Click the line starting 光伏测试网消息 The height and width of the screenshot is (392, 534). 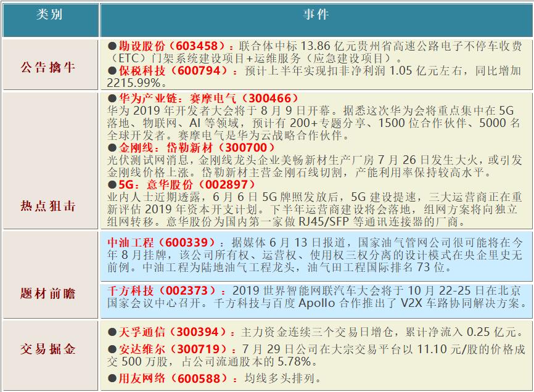(x=314, y=160)
